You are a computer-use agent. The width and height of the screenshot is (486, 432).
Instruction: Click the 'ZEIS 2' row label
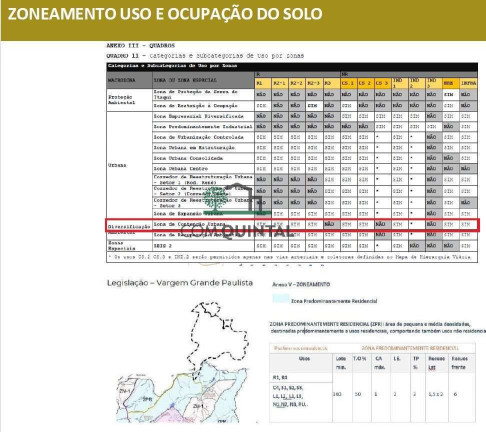pos(203,246)
